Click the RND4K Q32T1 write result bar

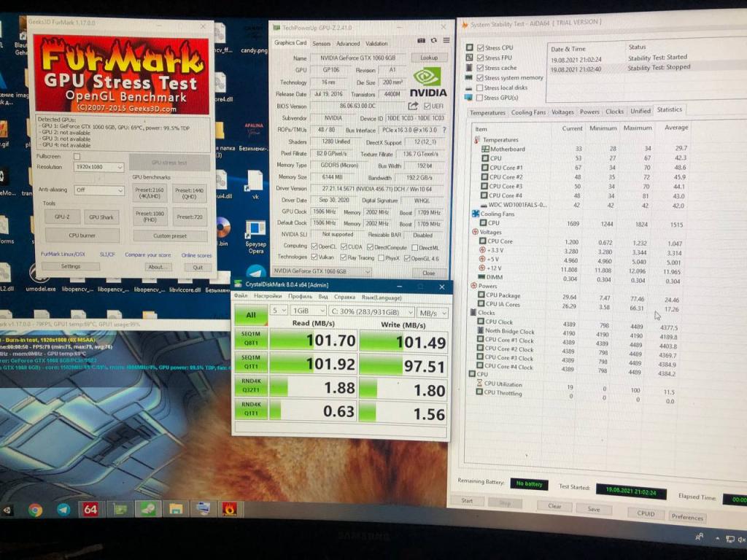403,390
